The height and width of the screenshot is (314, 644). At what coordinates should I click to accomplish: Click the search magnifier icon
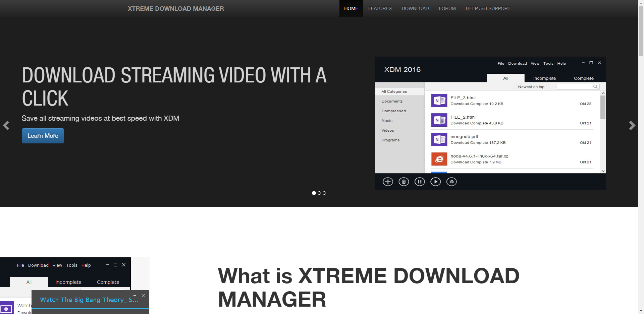pos(596,86)
